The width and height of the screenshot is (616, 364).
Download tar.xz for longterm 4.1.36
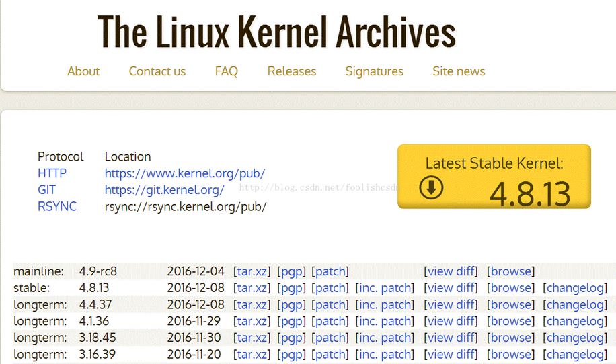(252, 321)
